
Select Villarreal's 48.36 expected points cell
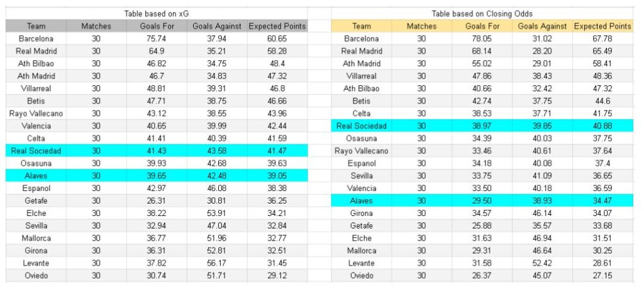(x=602, y=76)
